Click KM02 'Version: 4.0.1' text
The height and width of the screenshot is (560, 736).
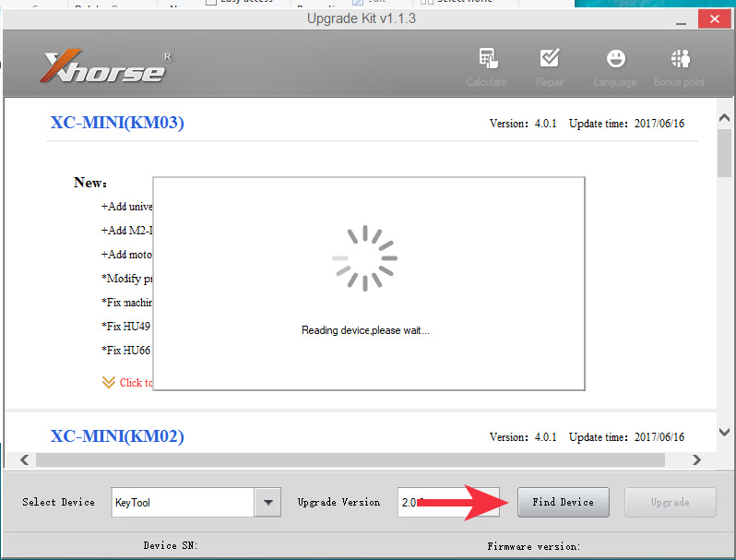coord(523,437)
